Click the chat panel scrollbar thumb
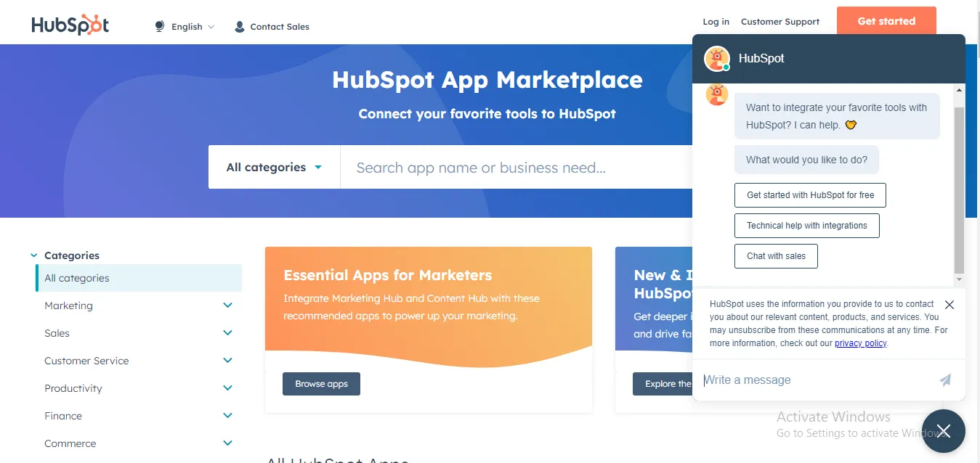980x463 pixels. point(959,190)
